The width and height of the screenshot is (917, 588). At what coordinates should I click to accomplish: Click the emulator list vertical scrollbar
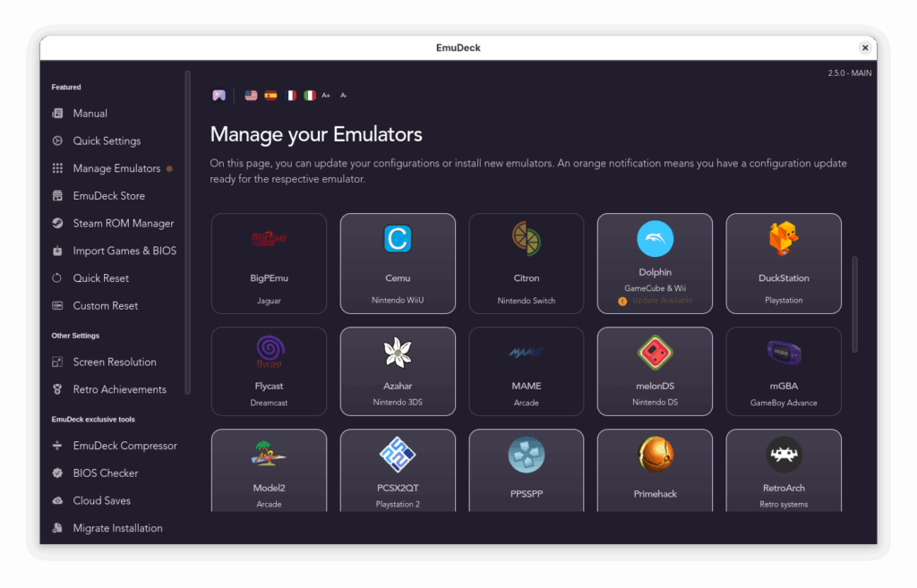854,304
